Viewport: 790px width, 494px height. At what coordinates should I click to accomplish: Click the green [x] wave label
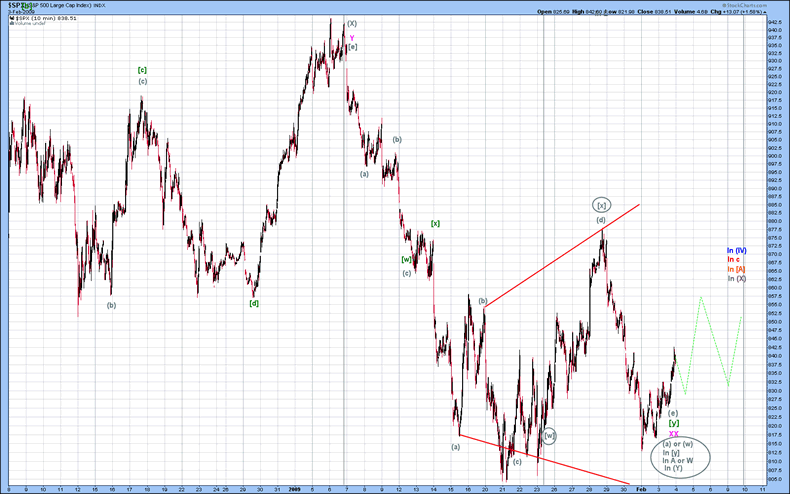(435, 223)
